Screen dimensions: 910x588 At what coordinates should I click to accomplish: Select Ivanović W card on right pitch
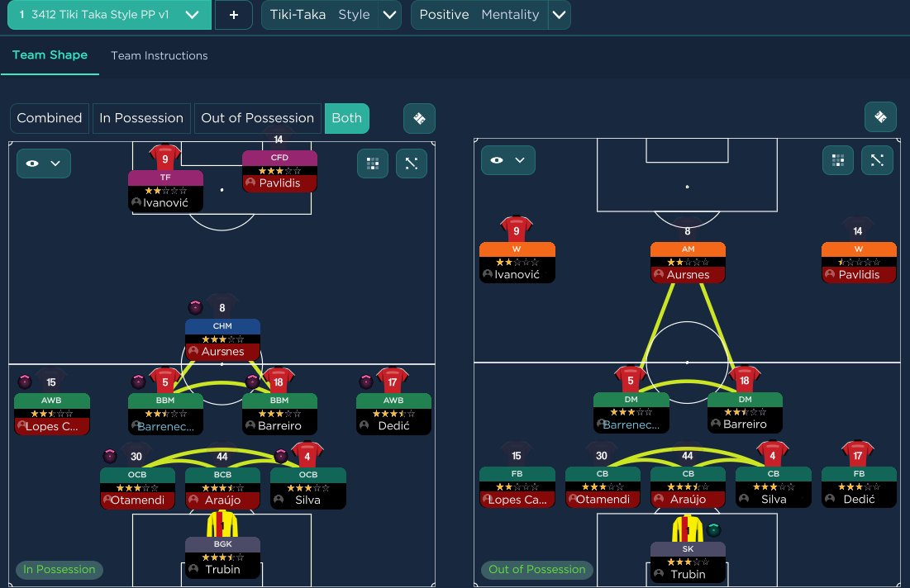[x=517, y=263]
